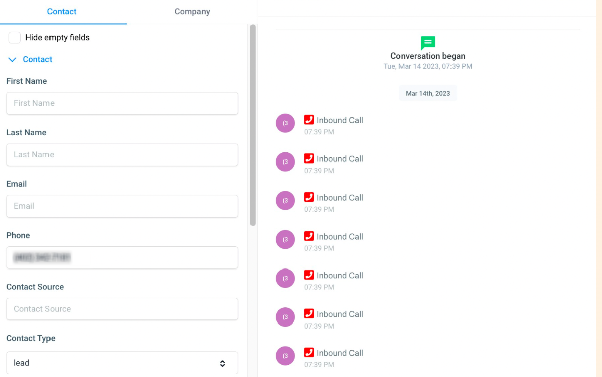Open the Contact Type lead dropdown

click(122, 363)
